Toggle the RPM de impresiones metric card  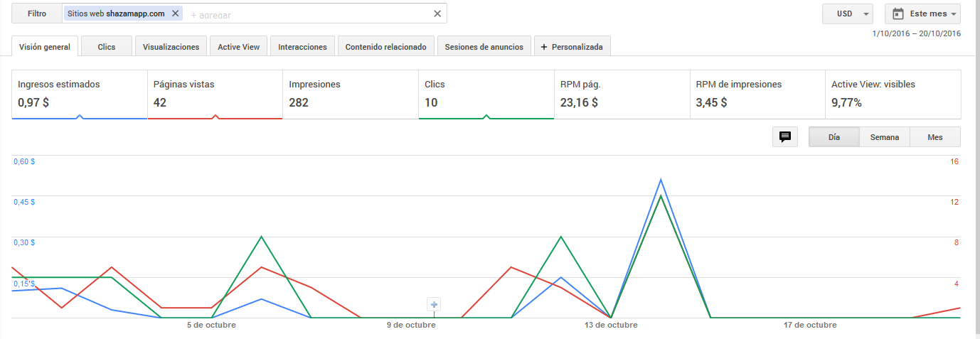click(757, 94)
